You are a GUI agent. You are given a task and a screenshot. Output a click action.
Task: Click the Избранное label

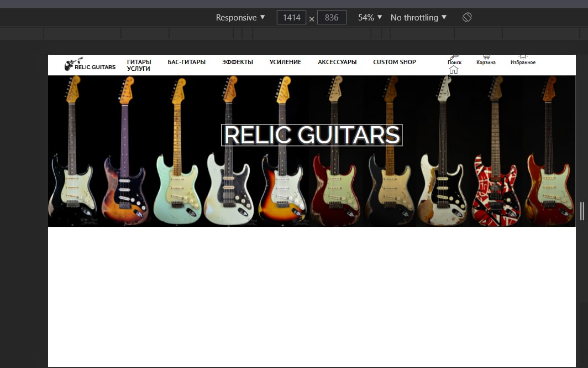point(523,63)
